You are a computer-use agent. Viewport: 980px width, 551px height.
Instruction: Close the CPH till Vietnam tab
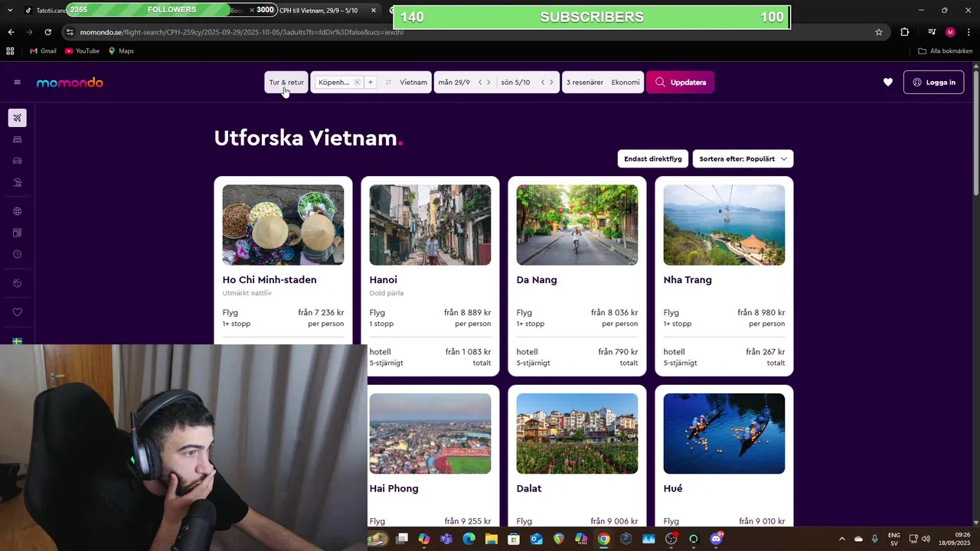tap(374, 10)
